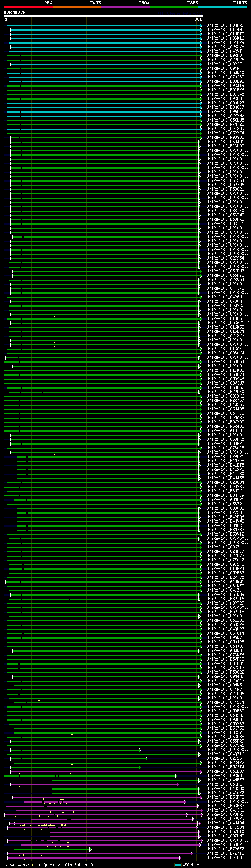Select the UniRef100_A7NT26 label
Image resolution: width=251 pixels, height=868 pixels.
(225, 125)
